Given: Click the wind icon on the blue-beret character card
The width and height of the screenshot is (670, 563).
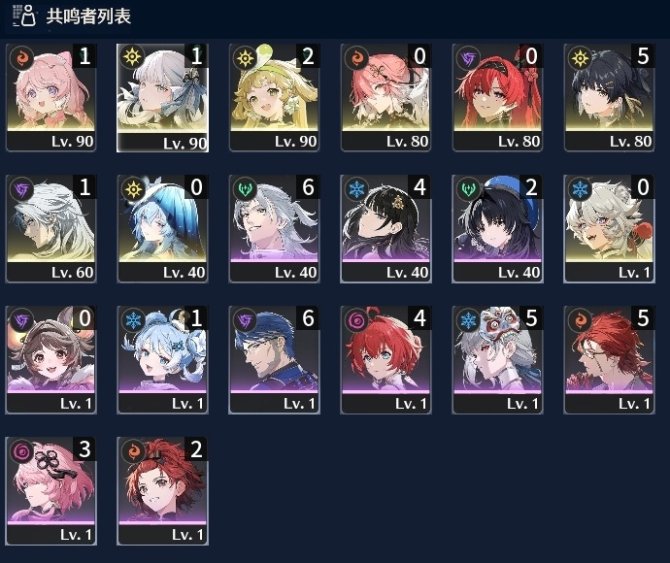Looking at the screenshot, I should 468,188.
